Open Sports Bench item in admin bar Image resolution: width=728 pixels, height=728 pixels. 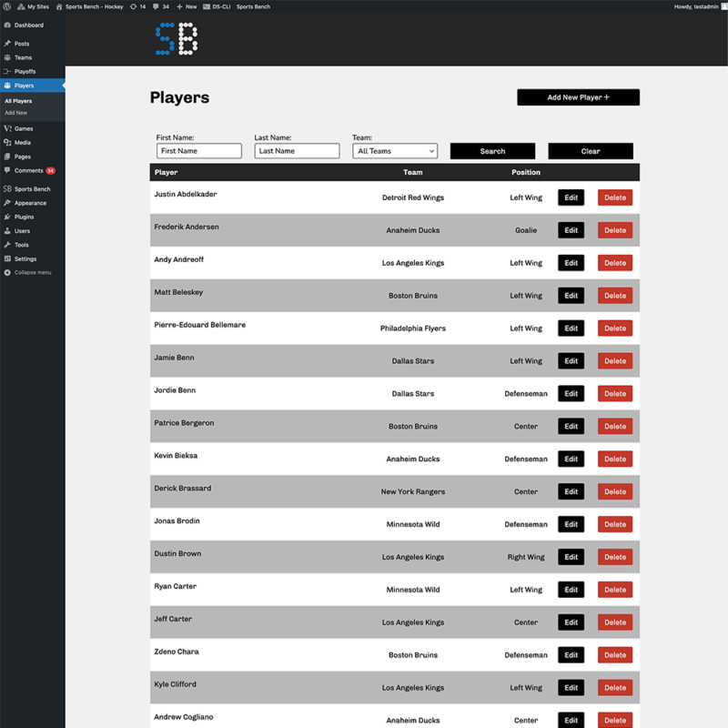click(253, 6)
